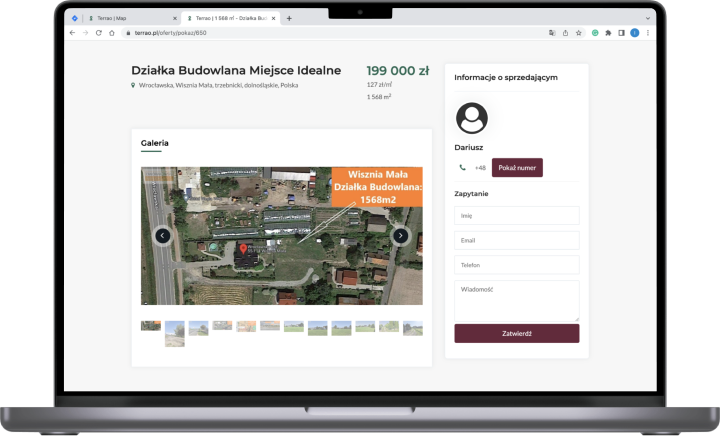Click the seller name Dariusz
The image size is (720, 436).
pyautogui.click(x=468, y=147)
